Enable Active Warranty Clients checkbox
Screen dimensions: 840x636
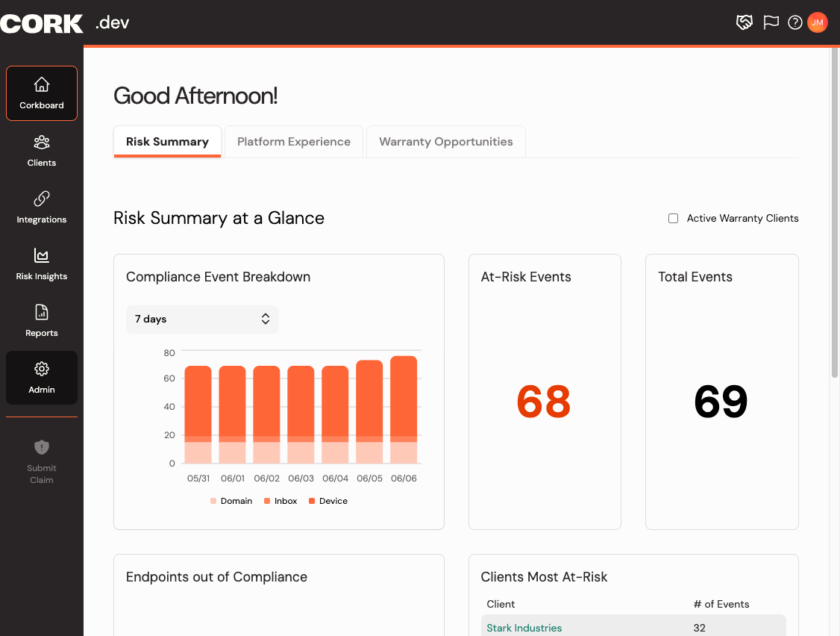click(x=674, y=218)
